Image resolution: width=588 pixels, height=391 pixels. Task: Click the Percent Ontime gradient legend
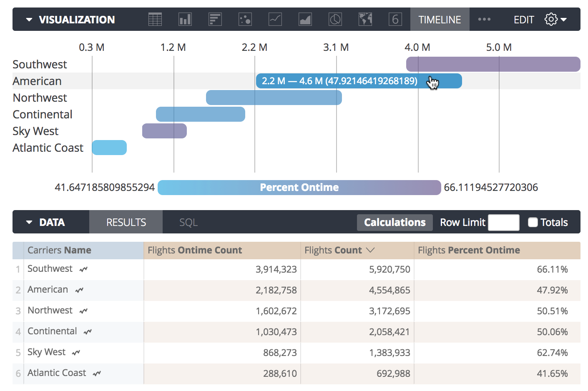299,188
